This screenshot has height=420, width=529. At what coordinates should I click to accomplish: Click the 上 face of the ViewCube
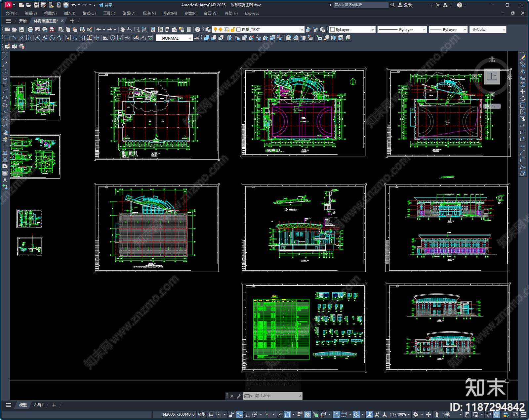pos(492,77)
